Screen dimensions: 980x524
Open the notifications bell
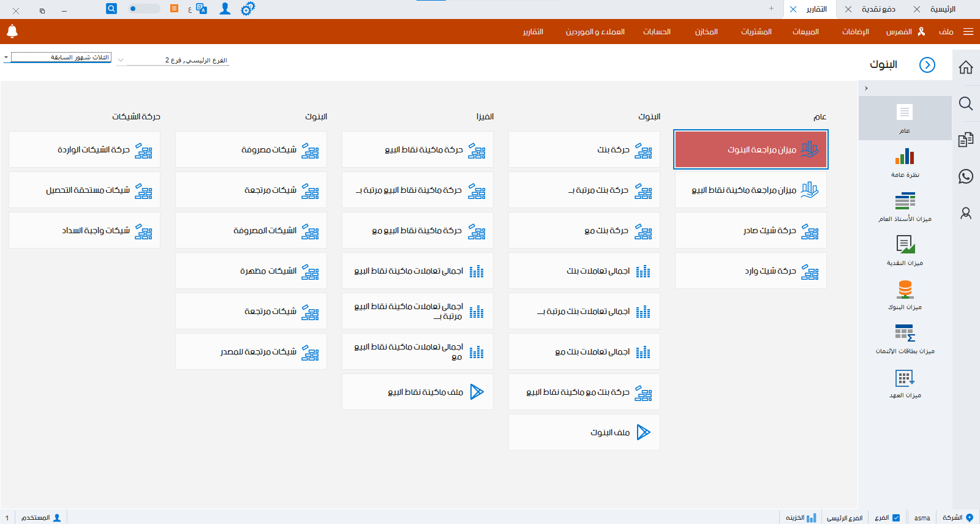12,31
